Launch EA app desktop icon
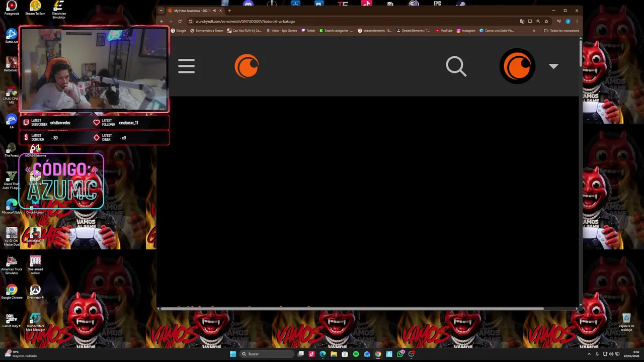The width and height of the screenshot is (644, 362). (x=12, y=121)
